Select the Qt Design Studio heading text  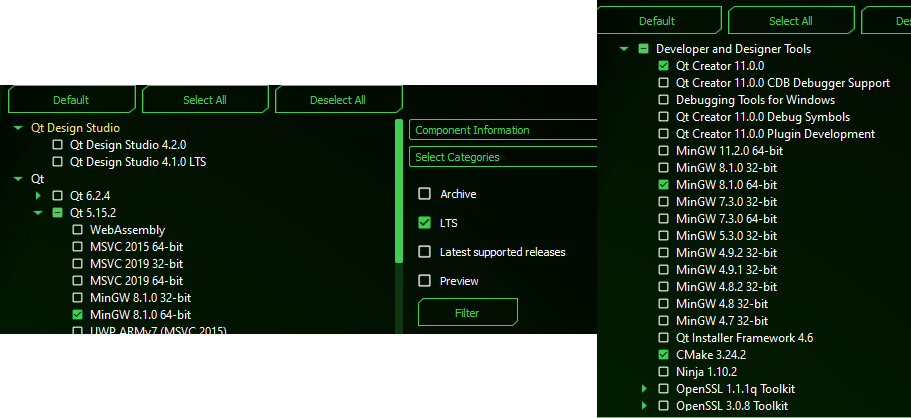(x=76, y=127)
